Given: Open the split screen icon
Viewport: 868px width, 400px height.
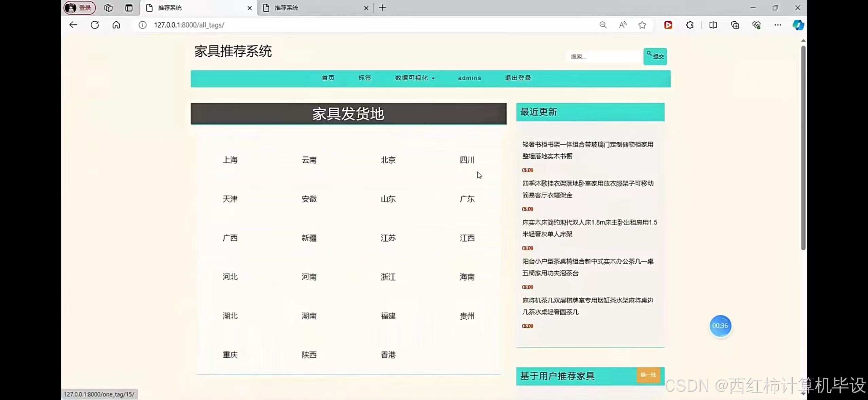Looking at the screenshot, I should click(713, 25).
